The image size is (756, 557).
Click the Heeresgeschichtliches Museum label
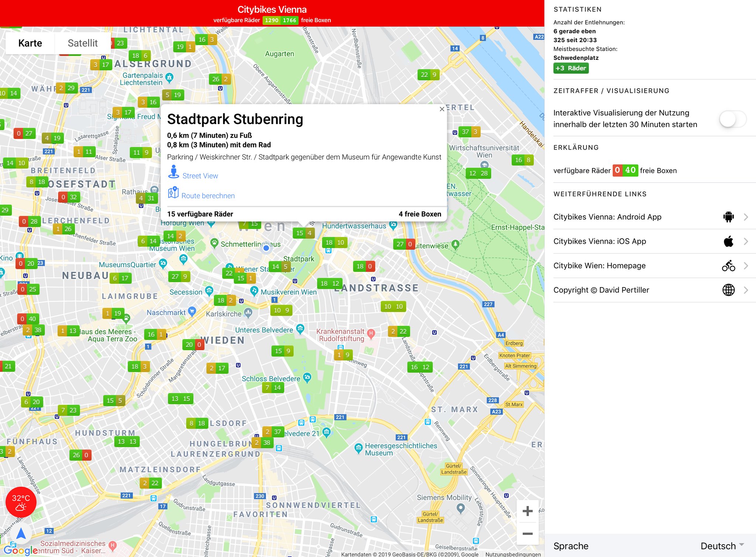[401, 449]
